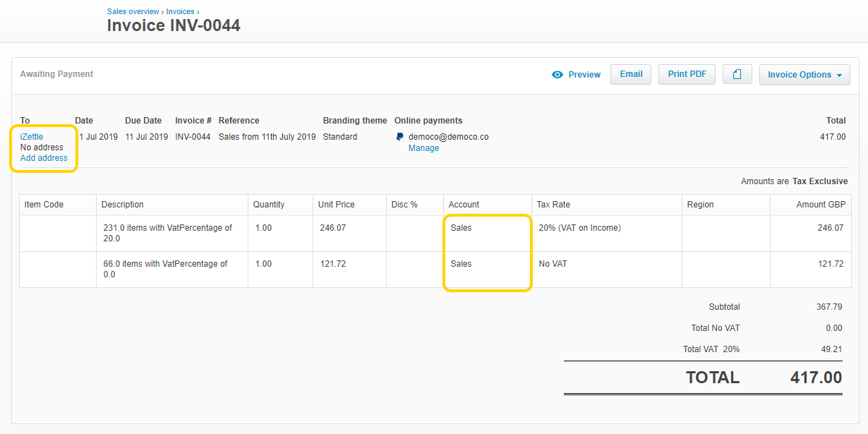Click the eye Preview icon
This screenshot has width=868, height=434.
pos(557,75)
